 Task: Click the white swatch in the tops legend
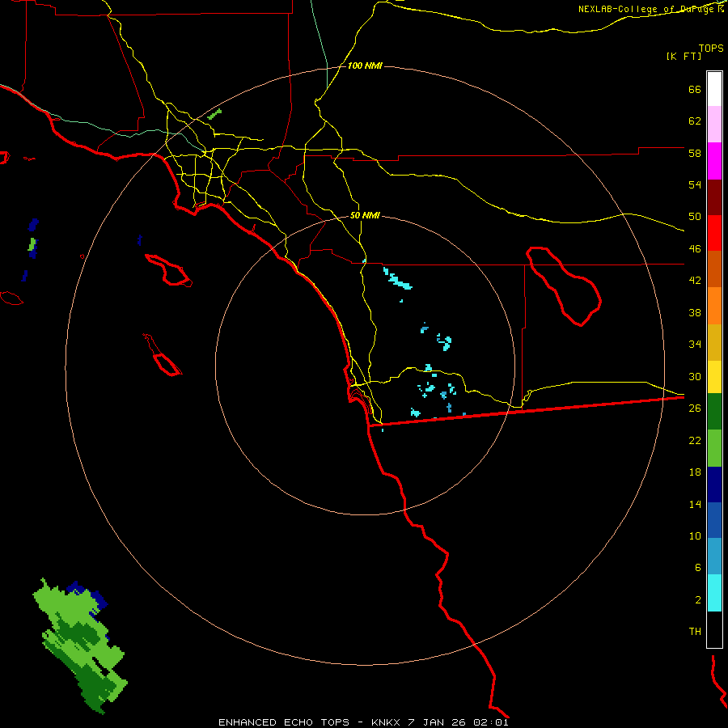tap(714, 89)
